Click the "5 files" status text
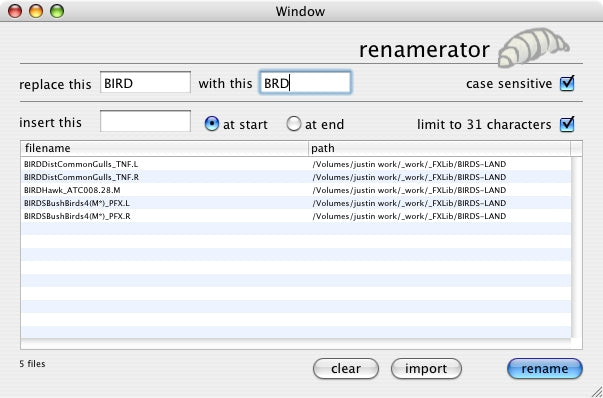Screen dimensions: 603x398 coord(32,364)
